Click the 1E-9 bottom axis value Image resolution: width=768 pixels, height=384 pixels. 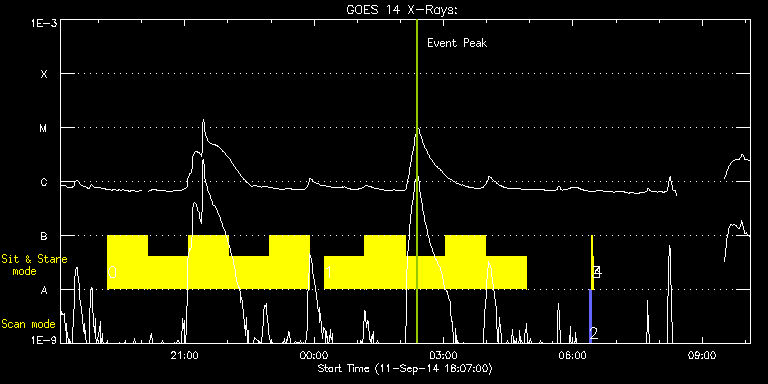coord(44,339)
